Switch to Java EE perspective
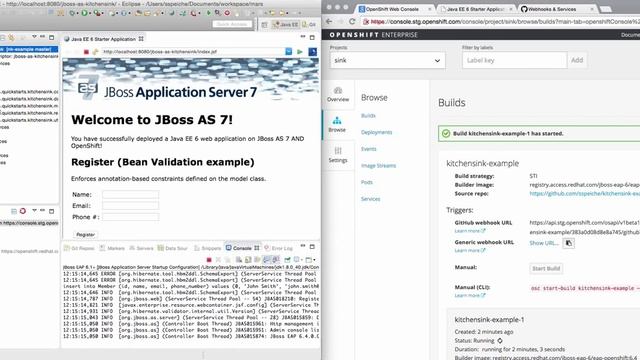Viewport: 640px width, 360px height. pyautogui.click(x=286, y=24)
